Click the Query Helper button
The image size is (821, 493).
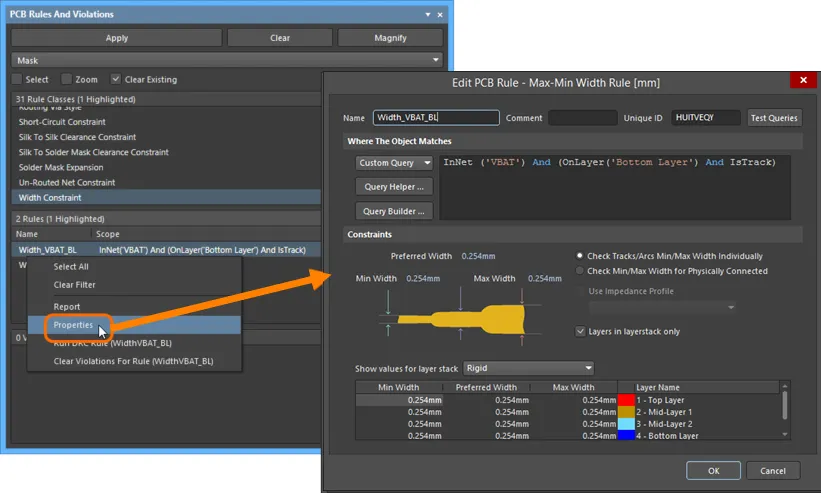click(394, 187)
